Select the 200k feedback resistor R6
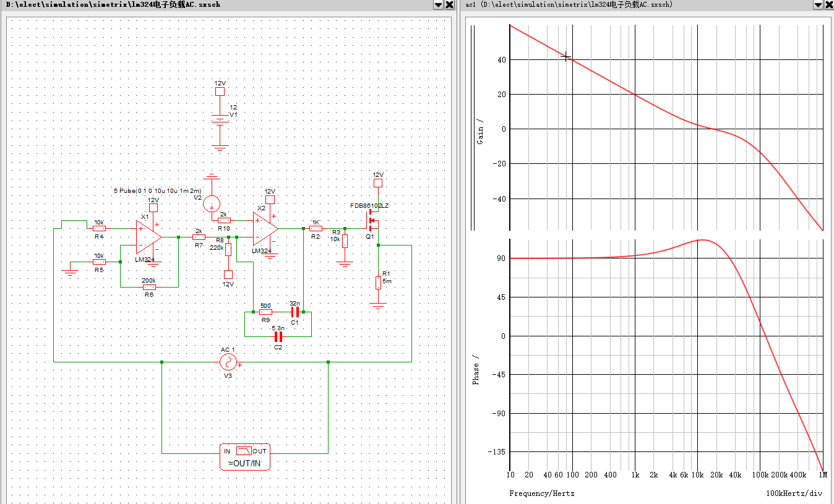834x504 pixels. 149,287
